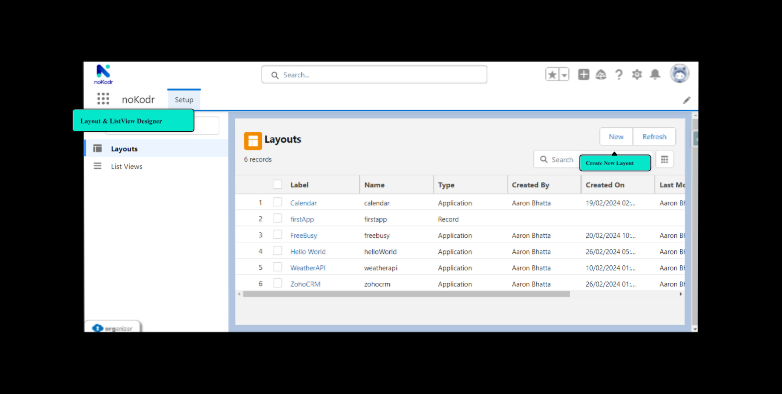The image size is (782, 394).
Task: Open the FreeBusy layout link
Action: point(304,235)
